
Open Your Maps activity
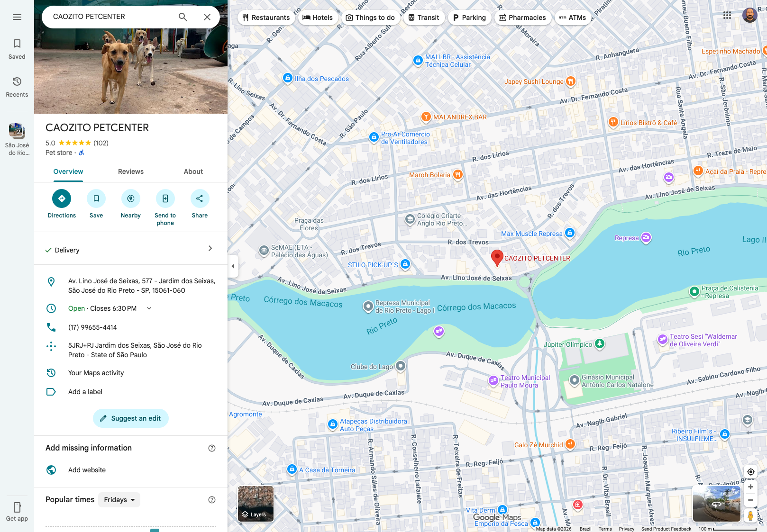pos(131,373)
